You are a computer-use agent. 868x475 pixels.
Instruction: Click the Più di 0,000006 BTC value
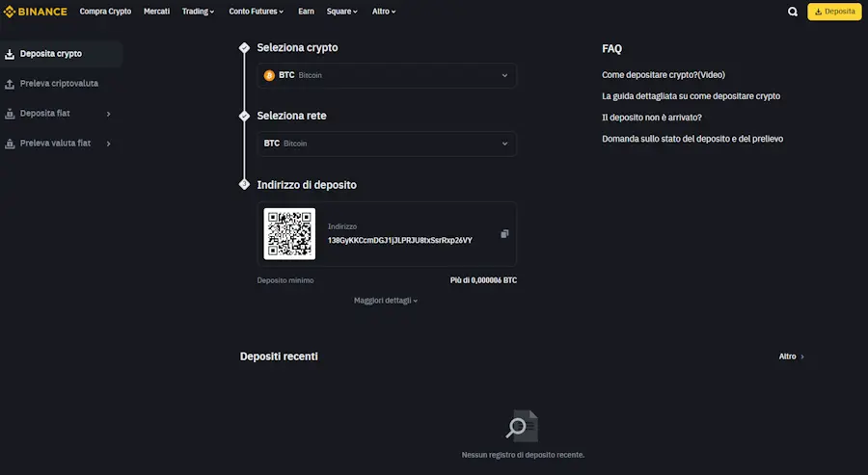point(483,280)
